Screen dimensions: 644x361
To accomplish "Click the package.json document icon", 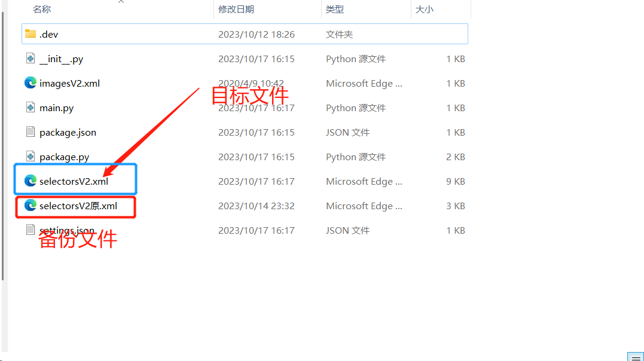I will (x=30, y=132).
